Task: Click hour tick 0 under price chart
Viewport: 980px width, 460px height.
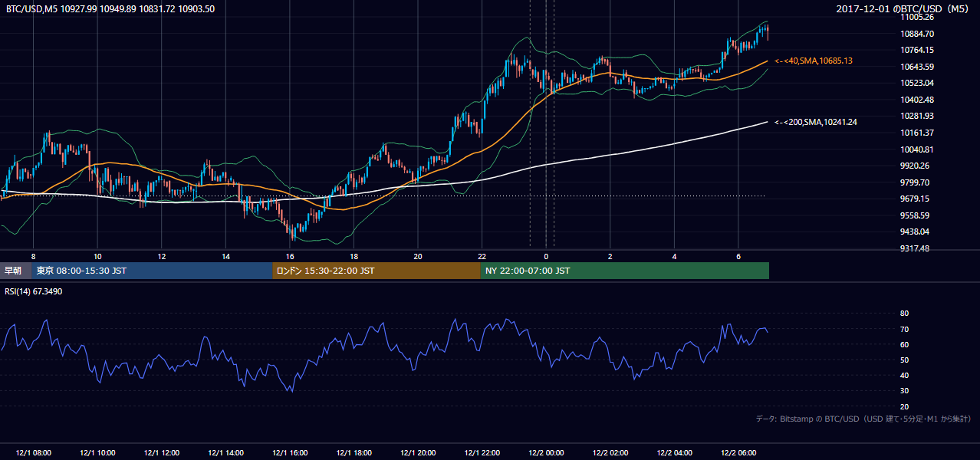Action: (546, 256)
